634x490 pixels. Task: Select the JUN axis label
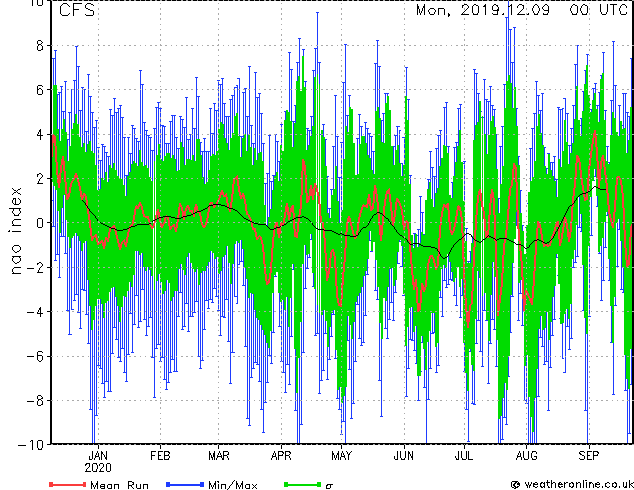[x=404, y=456]
